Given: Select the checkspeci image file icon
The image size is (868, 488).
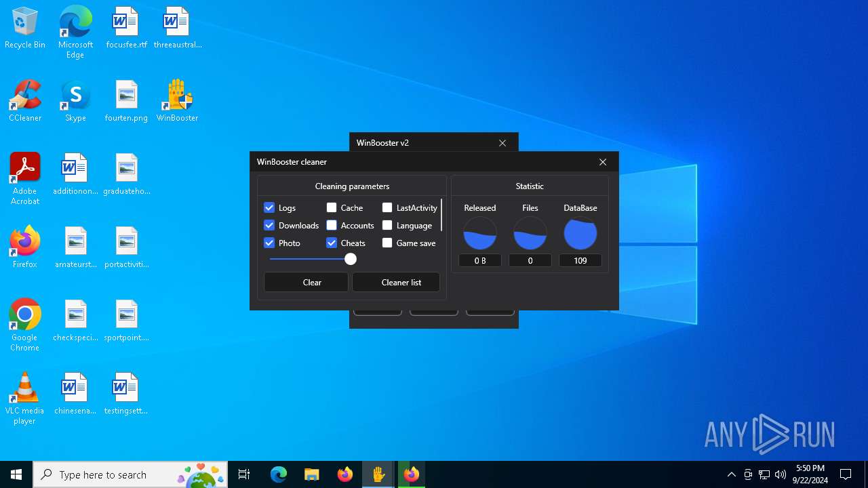Looking at the screenshot, I should tap(75, 321).
